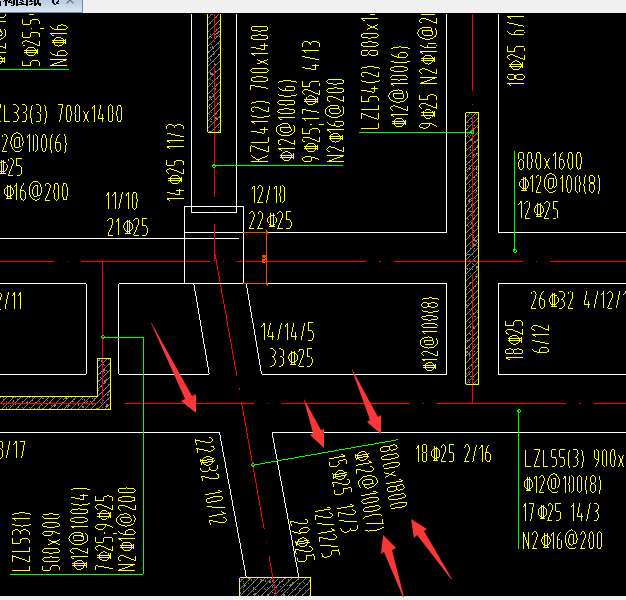
Task: Select the drawing tab at top left
Action: 40,5
